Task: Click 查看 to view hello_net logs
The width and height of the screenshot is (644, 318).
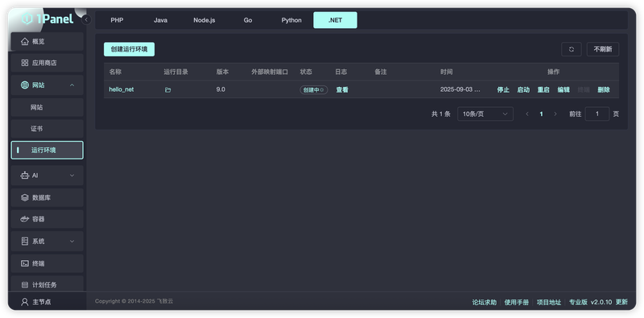Action: [342, 89]
